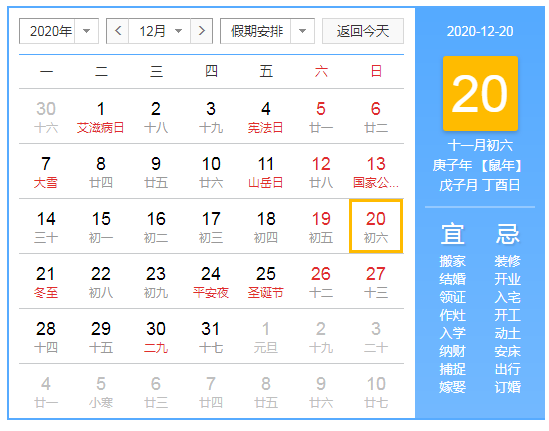Select December 21 冬至
The image size is (549, 431).
(46, 282)
